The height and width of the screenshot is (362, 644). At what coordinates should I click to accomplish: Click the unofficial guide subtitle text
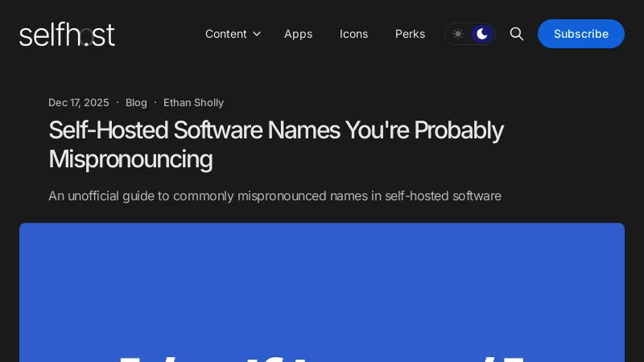pyautogui.click(x=275, y=195)
